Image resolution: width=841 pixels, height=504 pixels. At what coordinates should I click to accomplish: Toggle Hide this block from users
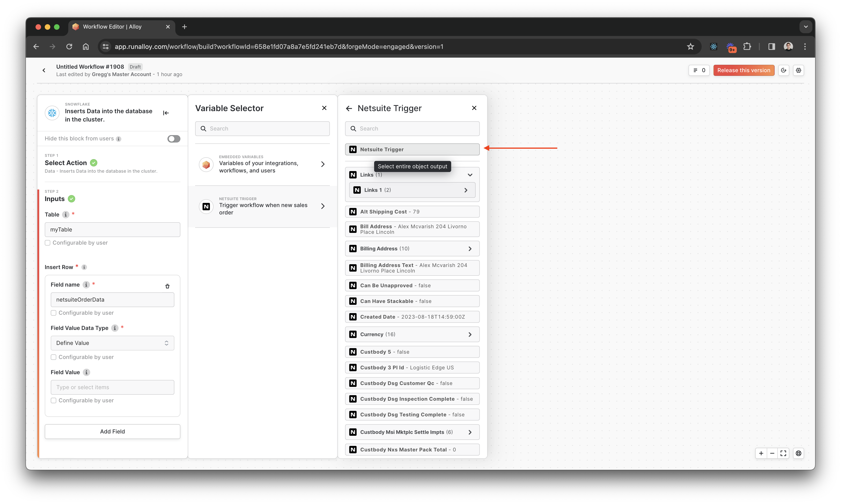(174, 139)
